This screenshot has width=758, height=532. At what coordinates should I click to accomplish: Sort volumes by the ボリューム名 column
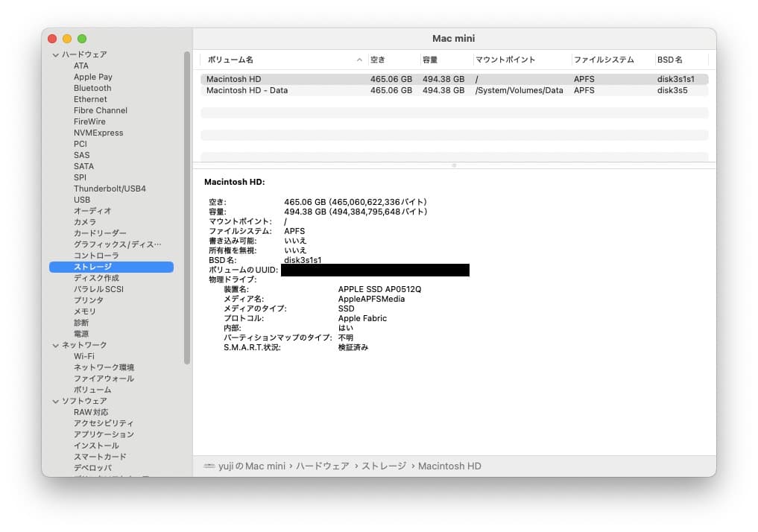[231, 60]
